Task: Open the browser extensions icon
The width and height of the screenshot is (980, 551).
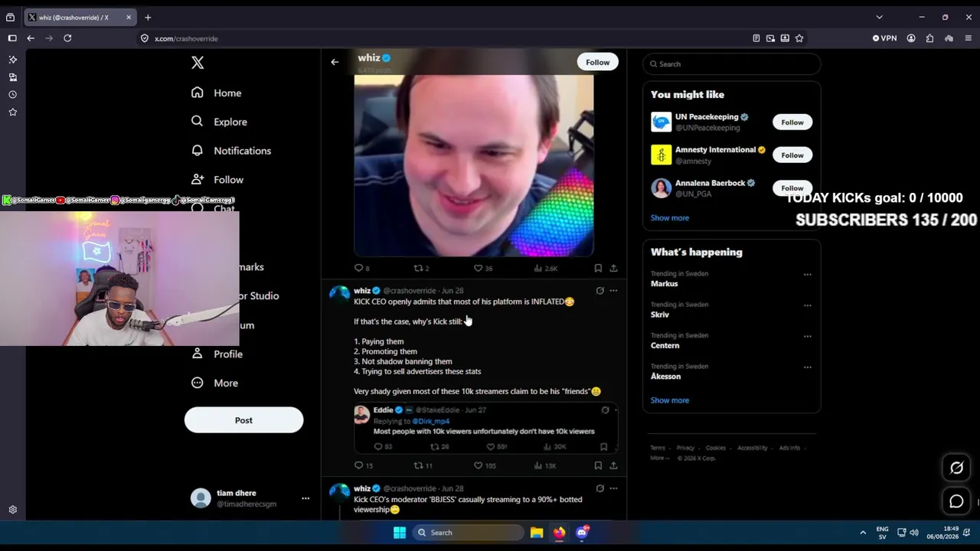Action: click(x=929, y=38)
